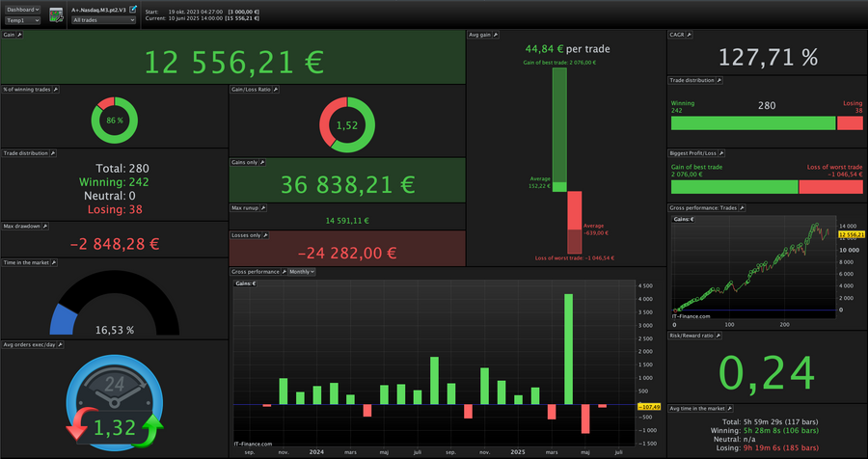Click the wrench icon beside Gain panel title
The image size is (868, 459).
20,35
